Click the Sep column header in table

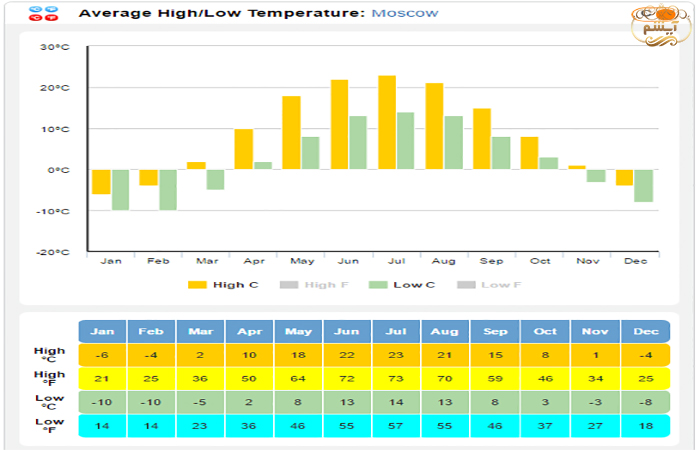pyautogui.click(x=494, y=331)
